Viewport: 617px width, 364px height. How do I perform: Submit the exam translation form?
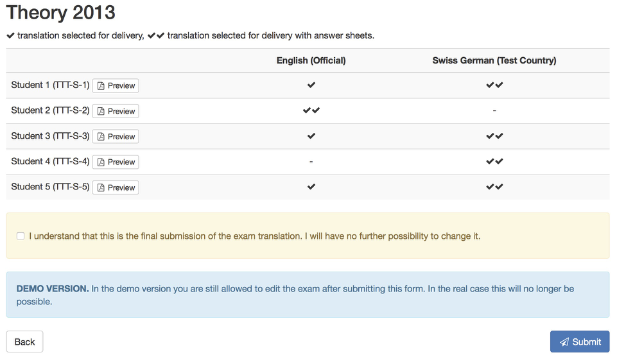click(580, 342)
